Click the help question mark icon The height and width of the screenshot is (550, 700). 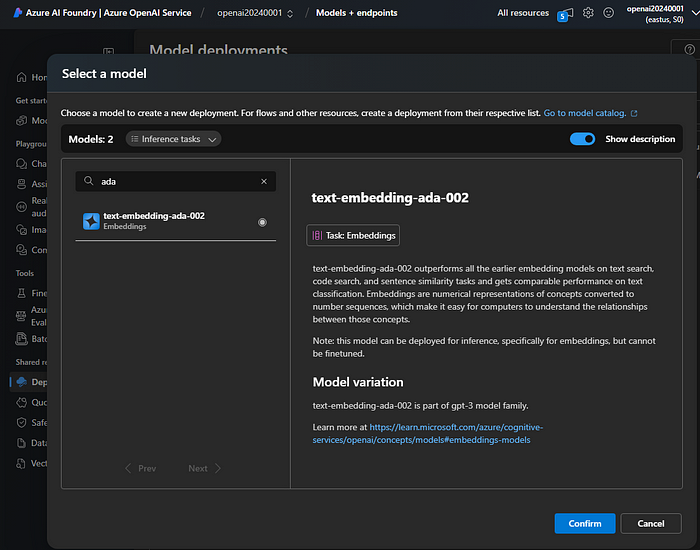(688, 49)
